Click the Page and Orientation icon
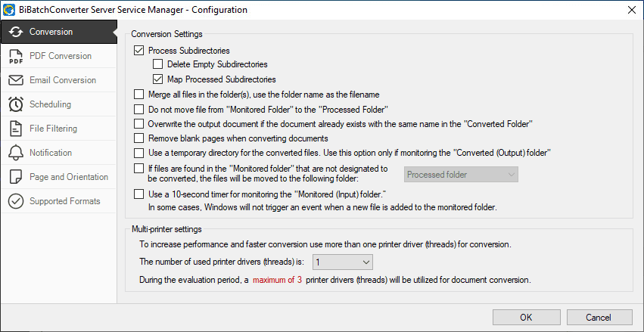This screenshot has width=644, height=332. [x=16, y=177]
